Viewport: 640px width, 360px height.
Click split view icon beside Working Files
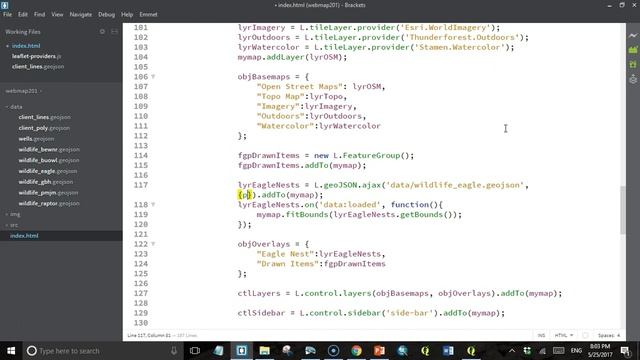114,31
